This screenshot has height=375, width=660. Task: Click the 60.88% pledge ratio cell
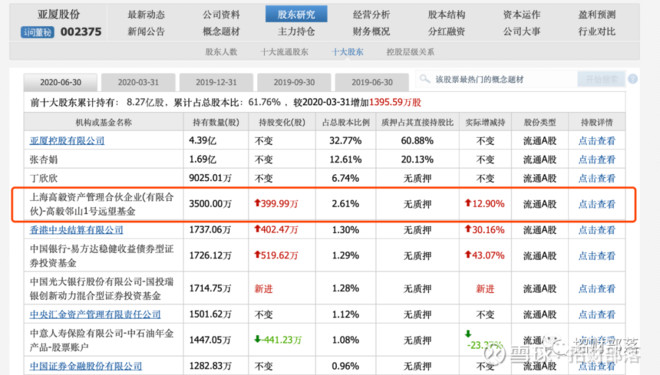click(x=417, y=141)
